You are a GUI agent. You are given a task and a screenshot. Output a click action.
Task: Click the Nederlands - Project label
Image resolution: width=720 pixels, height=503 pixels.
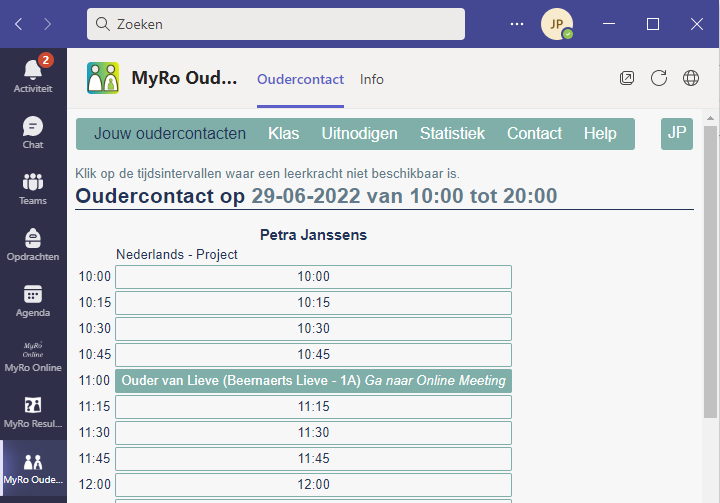point(177,254)
